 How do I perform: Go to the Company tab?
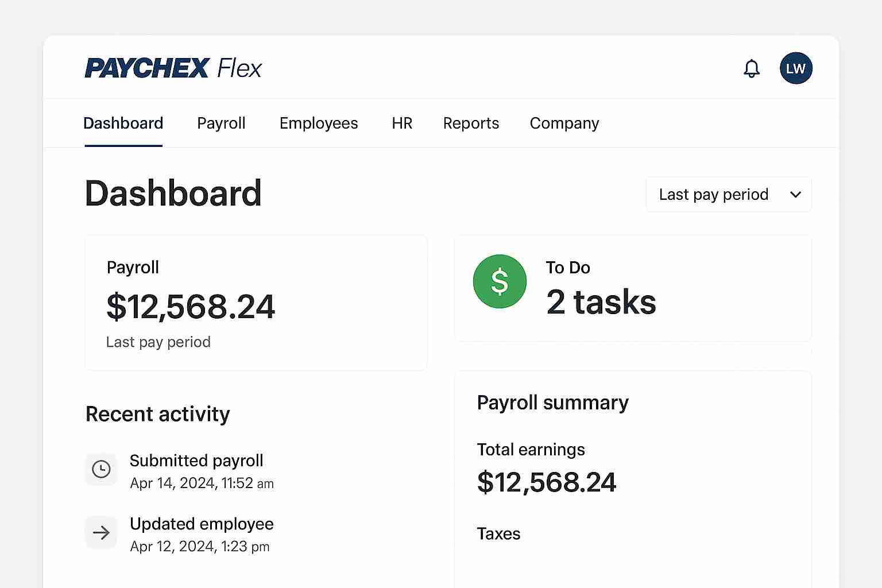[x=564, y=123]
